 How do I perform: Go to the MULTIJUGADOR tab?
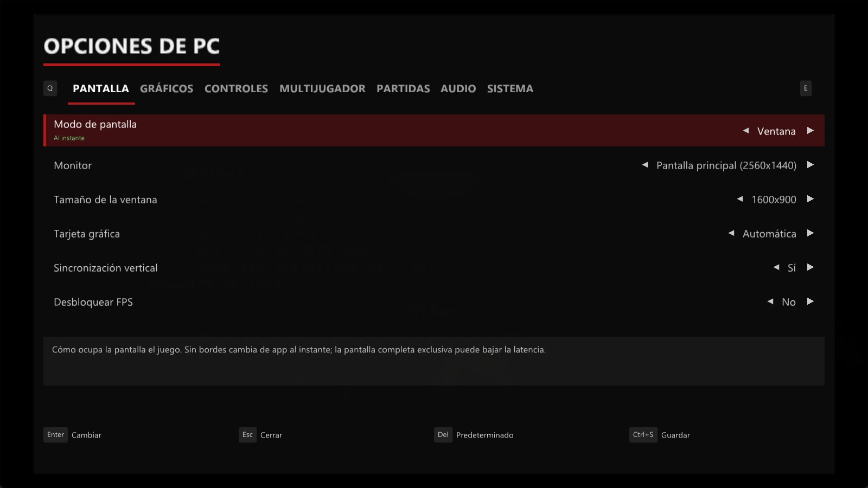322,88
